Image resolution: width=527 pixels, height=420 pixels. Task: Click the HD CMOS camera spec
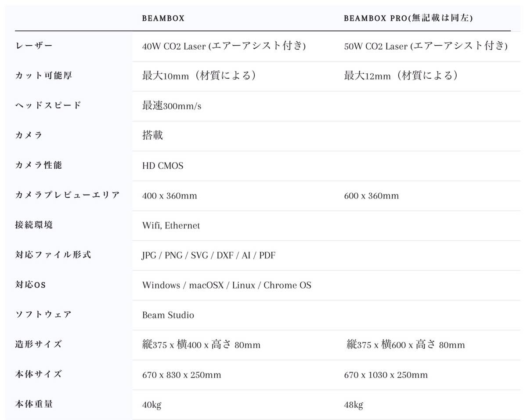[x=163, y=166]
